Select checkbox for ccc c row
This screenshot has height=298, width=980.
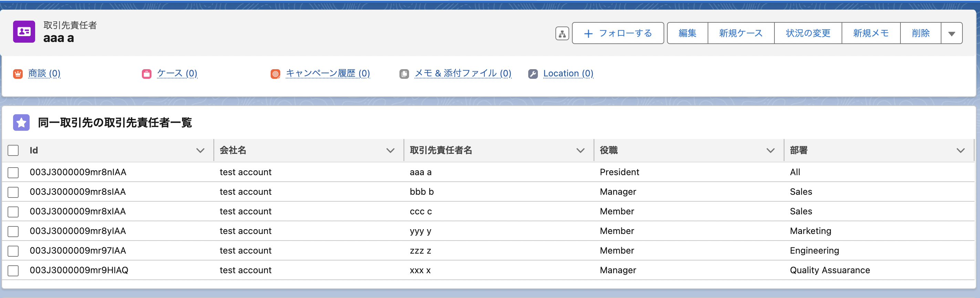click(13, 212)
